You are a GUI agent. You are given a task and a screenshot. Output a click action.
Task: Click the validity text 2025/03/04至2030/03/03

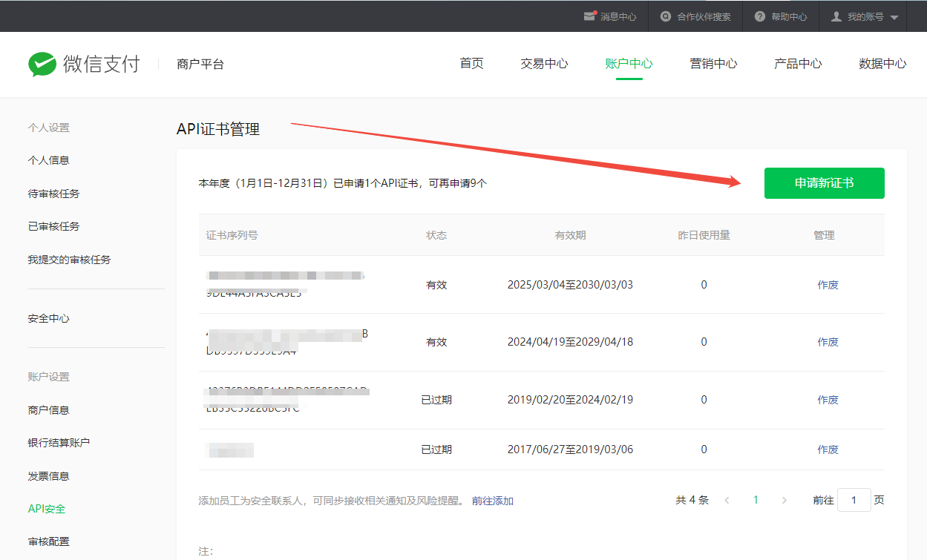click(x=570, y=285)
